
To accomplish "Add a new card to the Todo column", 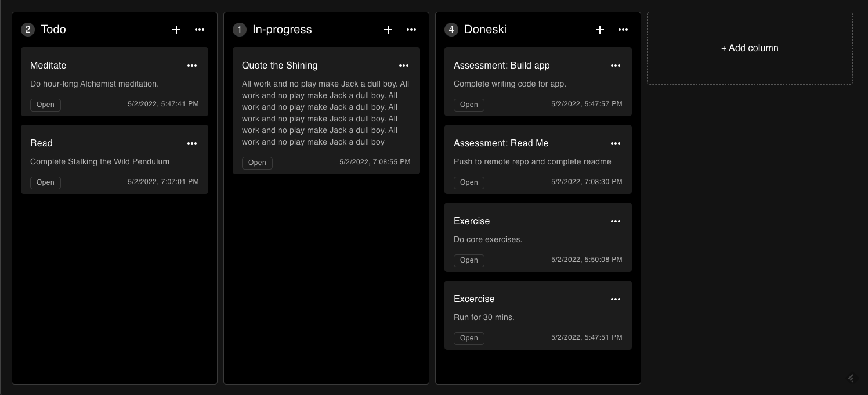I will 176,30.
